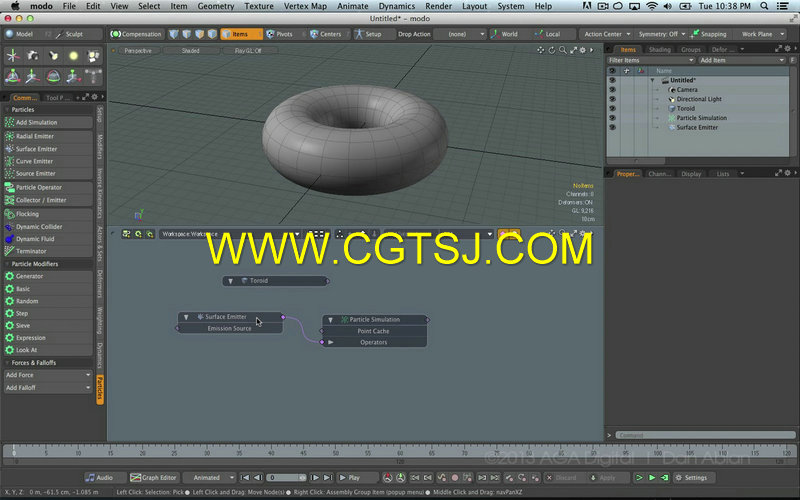Select Items selection mode
Screen dimensions: 800x500
240,34
